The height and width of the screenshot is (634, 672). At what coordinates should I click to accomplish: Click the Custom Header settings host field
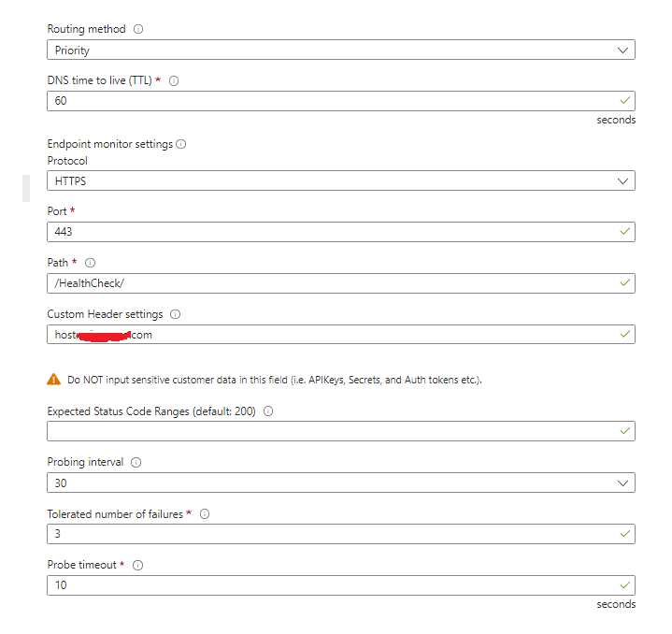click(341, 335)
